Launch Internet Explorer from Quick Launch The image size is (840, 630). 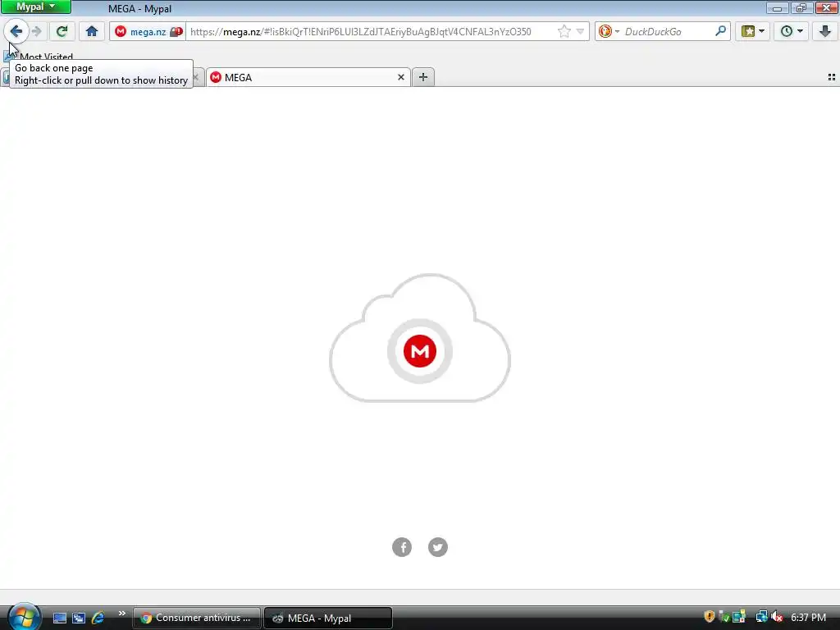[98, 618]
